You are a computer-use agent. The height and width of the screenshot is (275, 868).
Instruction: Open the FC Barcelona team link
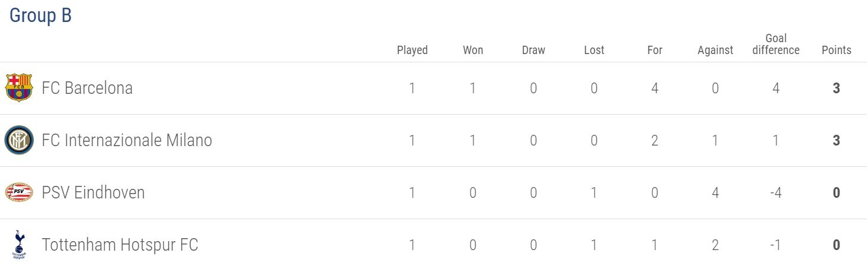click(87, 88)
